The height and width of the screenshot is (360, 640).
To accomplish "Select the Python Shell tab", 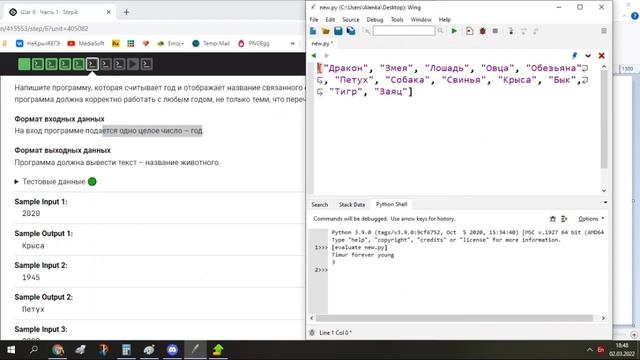I will pos(391,204).
